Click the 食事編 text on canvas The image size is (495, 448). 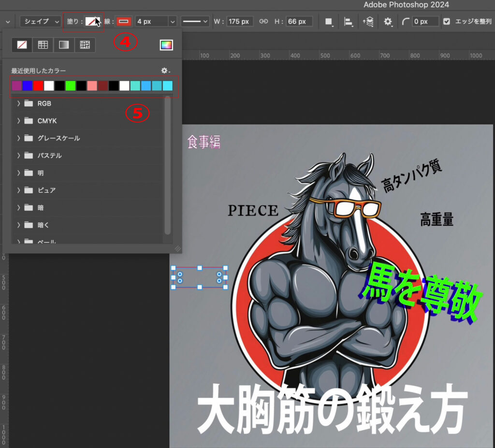[204, 142]
